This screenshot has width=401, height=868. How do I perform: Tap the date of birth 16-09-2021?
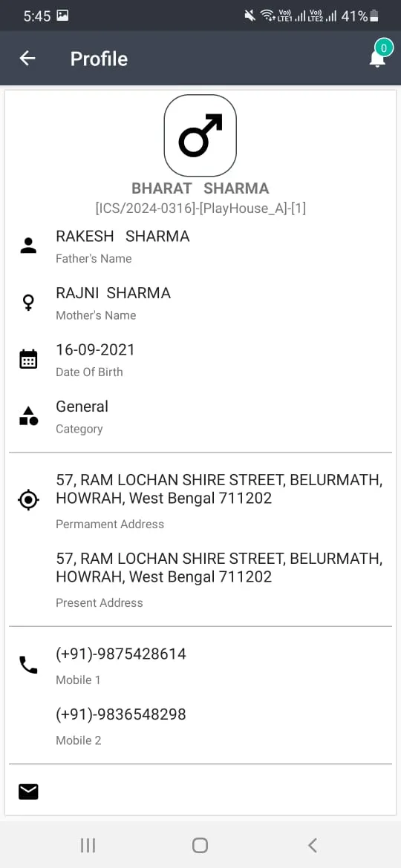coord(95,350)
